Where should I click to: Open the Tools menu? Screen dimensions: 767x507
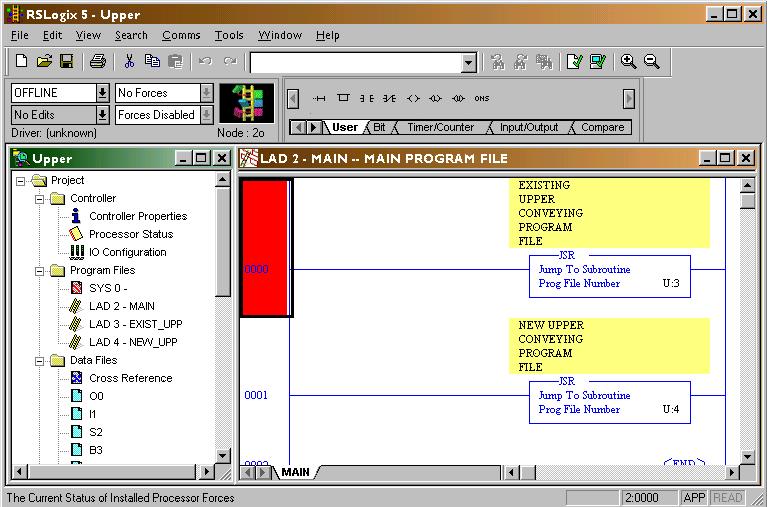229,36
